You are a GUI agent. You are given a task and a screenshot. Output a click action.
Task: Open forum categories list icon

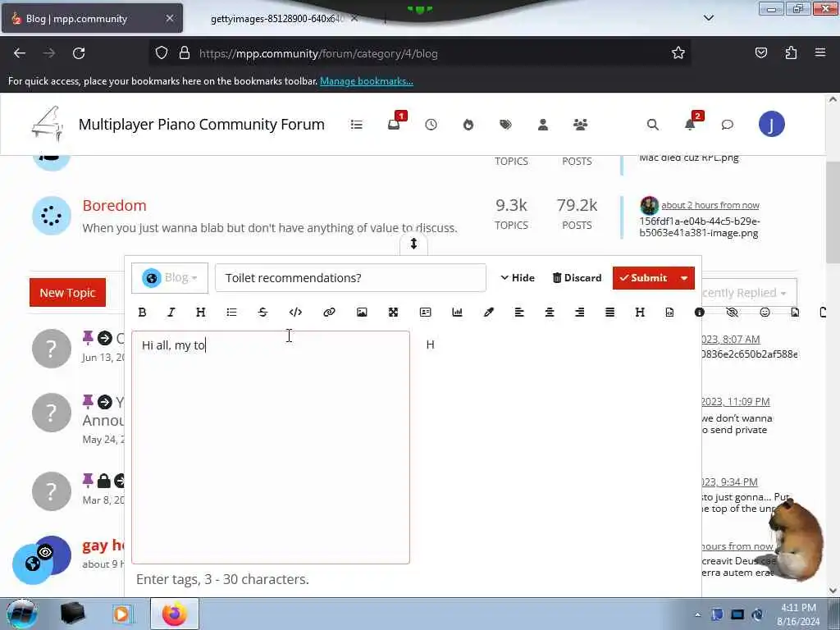pyautogui.click(x=356, y=125)
